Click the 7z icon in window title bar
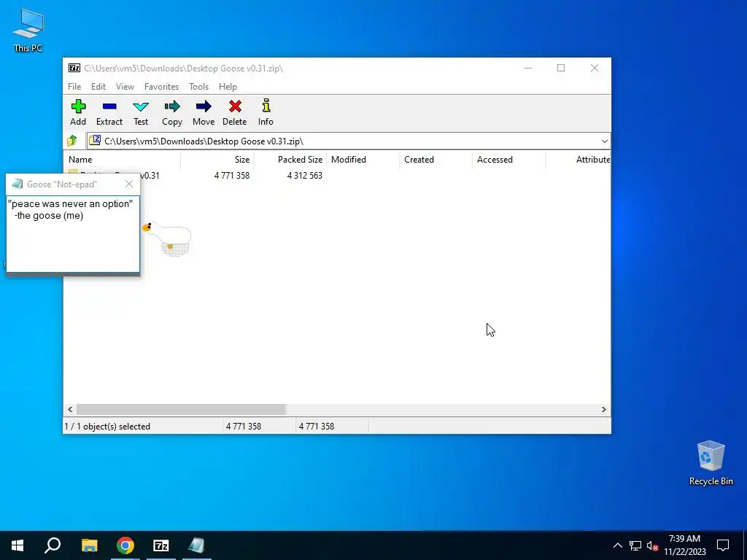The height and width of the screenshot is (560, 747). 74,68
